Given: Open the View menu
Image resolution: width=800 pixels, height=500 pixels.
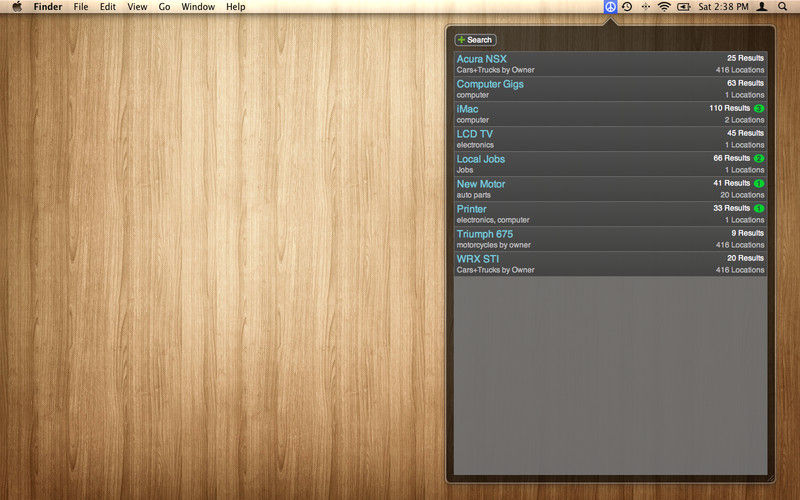Looking at the screenshot, I should coord(137,7).
